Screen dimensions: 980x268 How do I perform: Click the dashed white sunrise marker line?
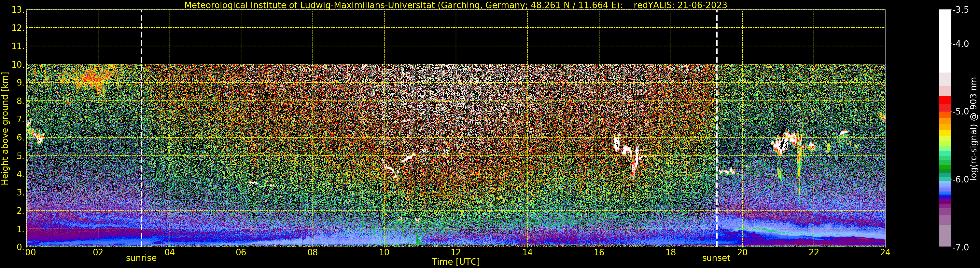142,128
